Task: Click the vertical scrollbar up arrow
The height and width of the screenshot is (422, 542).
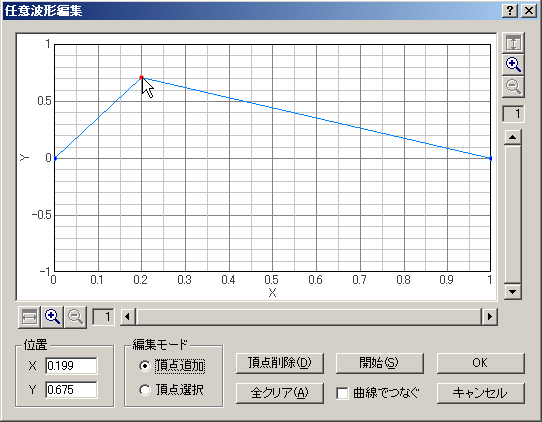Action: click(x=513, y=138)
